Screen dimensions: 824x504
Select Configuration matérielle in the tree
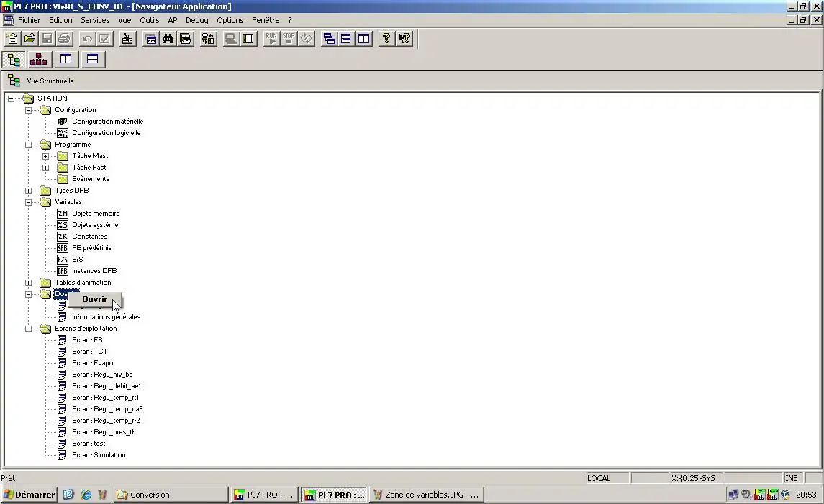(x=108, y=122)
